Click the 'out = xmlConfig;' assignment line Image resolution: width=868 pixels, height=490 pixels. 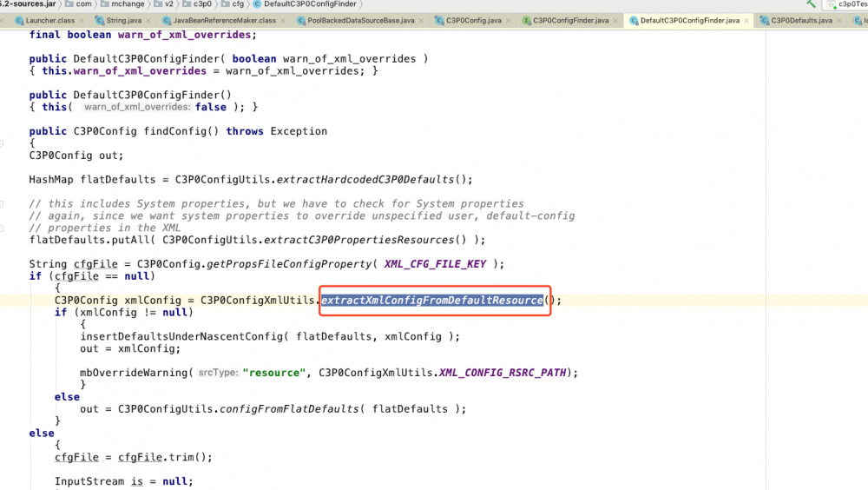tap(130, 348)
